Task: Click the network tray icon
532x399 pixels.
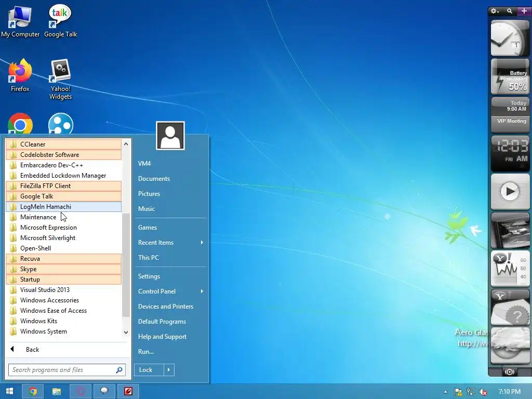Action: pos(470,392)
